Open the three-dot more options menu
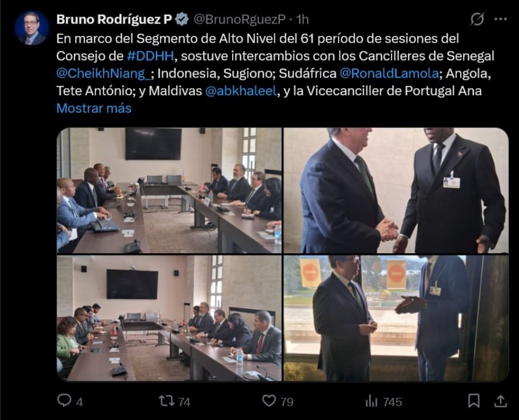 tap(500, 19)
